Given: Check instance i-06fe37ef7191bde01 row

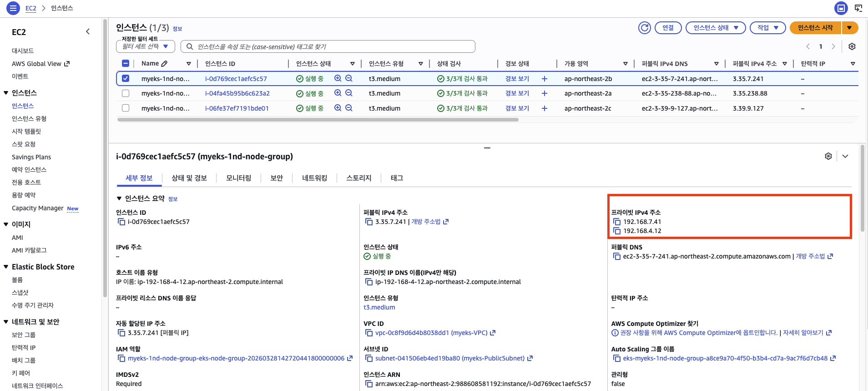Looking at the screenshot, I should tap(126, 108).
